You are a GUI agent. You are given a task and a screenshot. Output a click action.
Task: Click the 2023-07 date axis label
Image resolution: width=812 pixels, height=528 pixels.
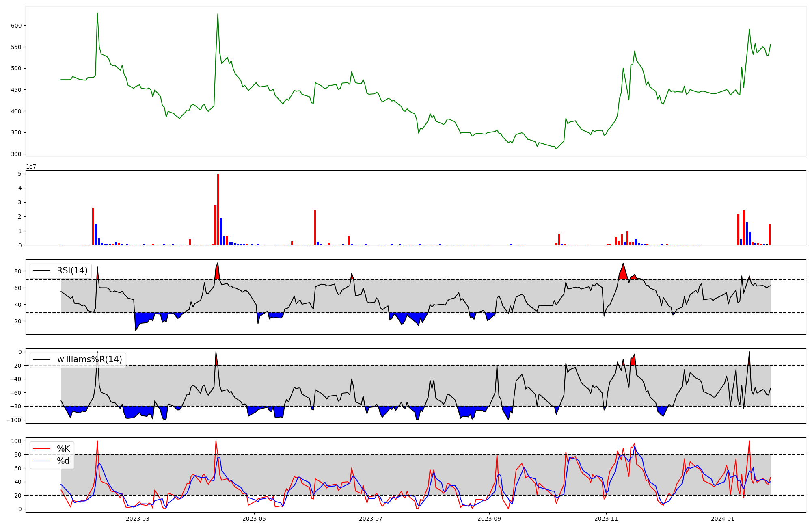[x=371, y=519]
